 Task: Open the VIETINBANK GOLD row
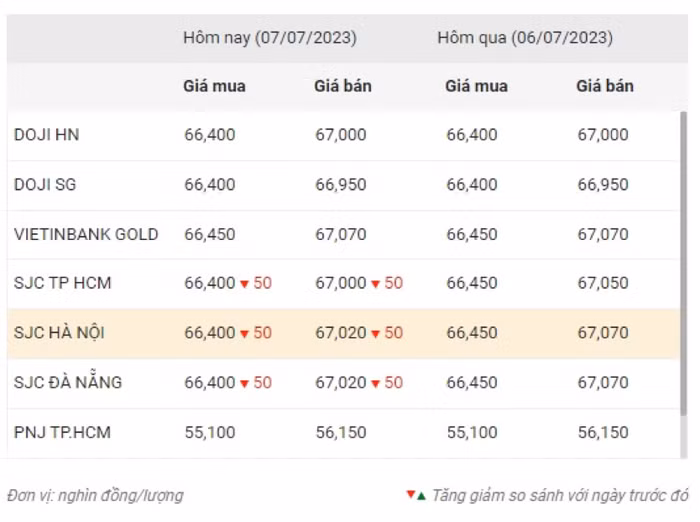point(86,234)
